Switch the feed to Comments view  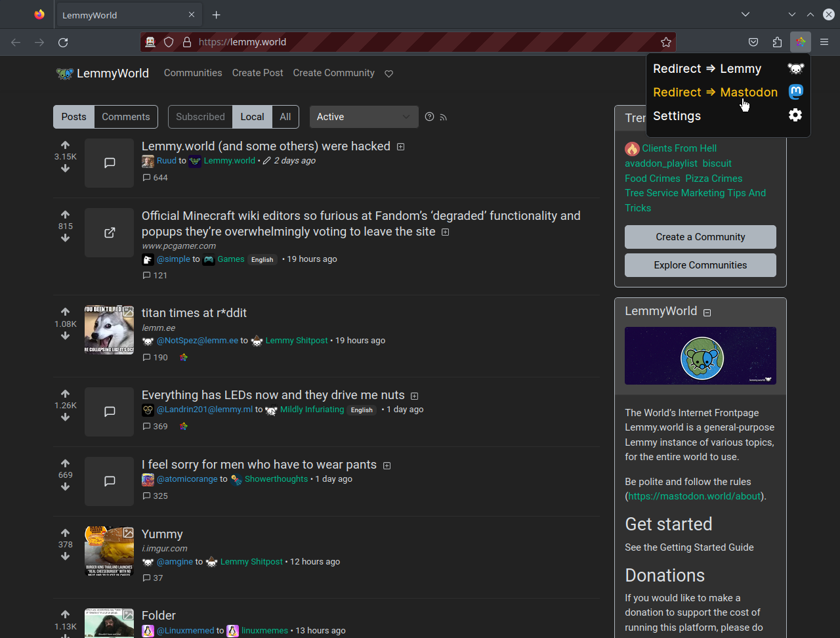click(125, 117)
